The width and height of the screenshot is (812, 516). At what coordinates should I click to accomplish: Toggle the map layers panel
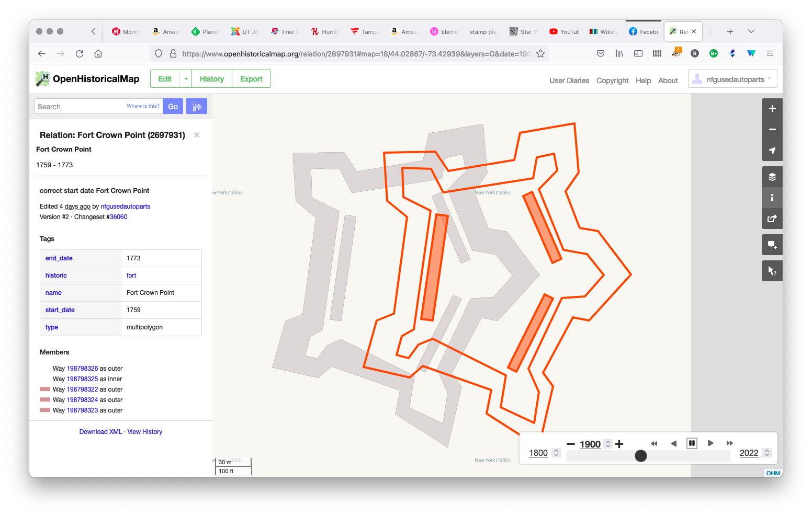point(772,176)
